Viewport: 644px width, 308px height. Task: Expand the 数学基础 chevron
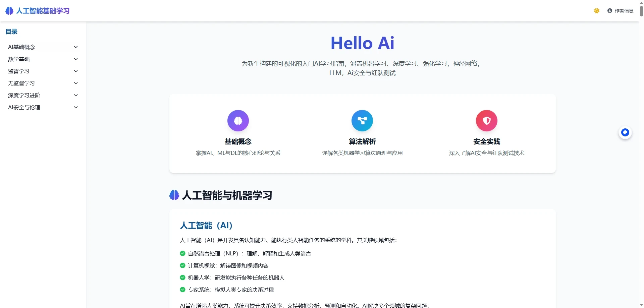click(76, 59)
